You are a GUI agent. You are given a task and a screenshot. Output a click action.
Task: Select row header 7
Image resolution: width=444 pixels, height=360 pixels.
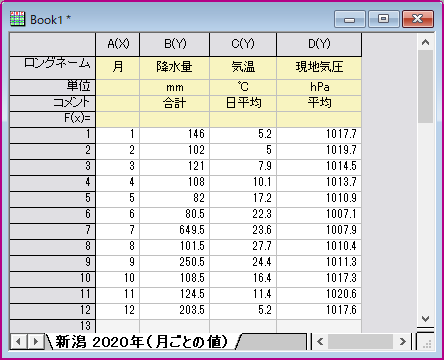[53, 231]
